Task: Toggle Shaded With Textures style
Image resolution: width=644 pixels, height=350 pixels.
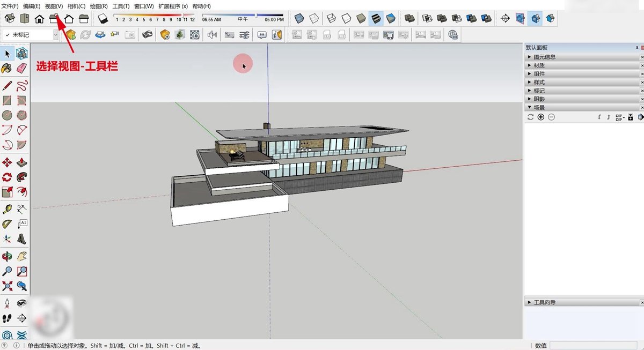Action: pyautogui.click(x=376, y=19)
